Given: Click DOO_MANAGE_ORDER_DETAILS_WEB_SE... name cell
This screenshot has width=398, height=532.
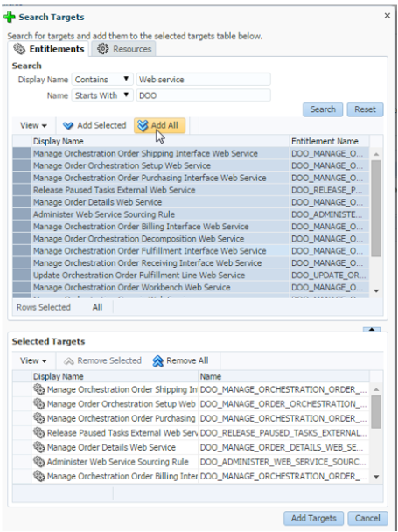Looking at the screenshot, I should (283, 447).
